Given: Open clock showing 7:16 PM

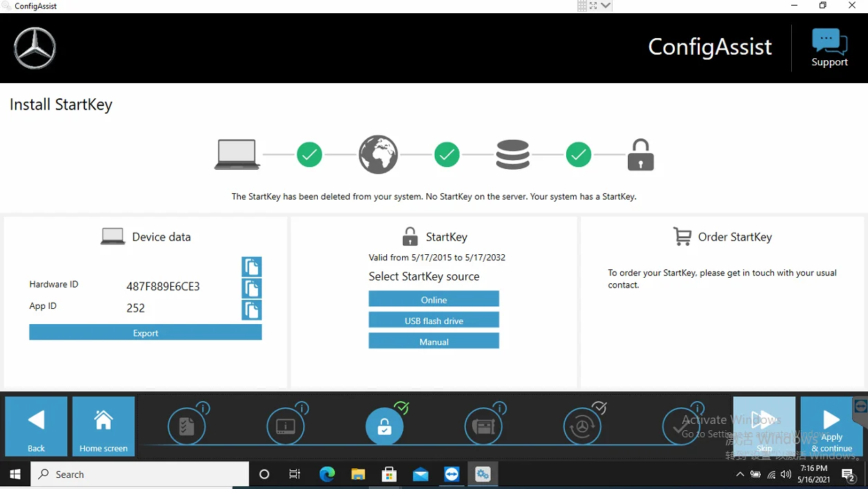Looking at the screenshot, I should click(x=814, y=474).
